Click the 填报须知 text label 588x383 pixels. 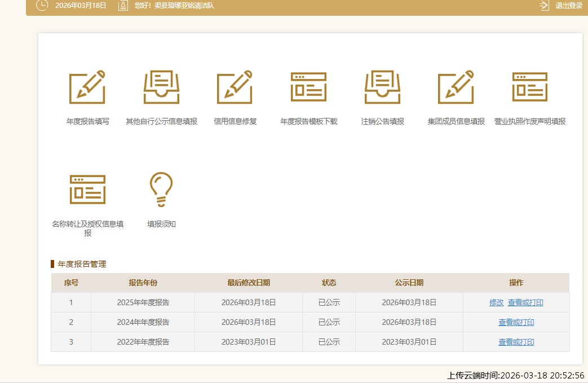161,224
